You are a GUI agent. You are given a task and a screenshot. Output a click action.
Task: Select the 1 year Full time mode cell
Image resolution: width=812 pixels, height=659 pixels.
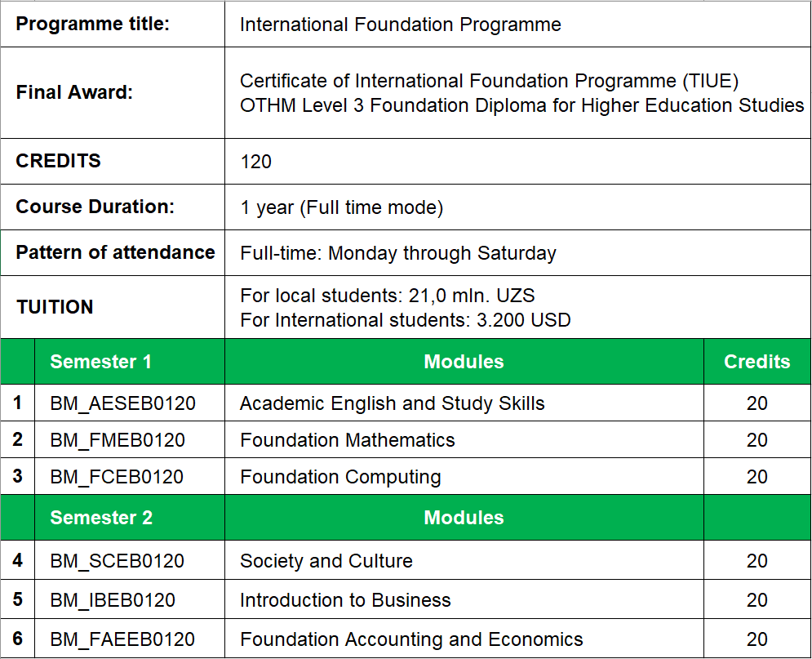coord(517,207)
